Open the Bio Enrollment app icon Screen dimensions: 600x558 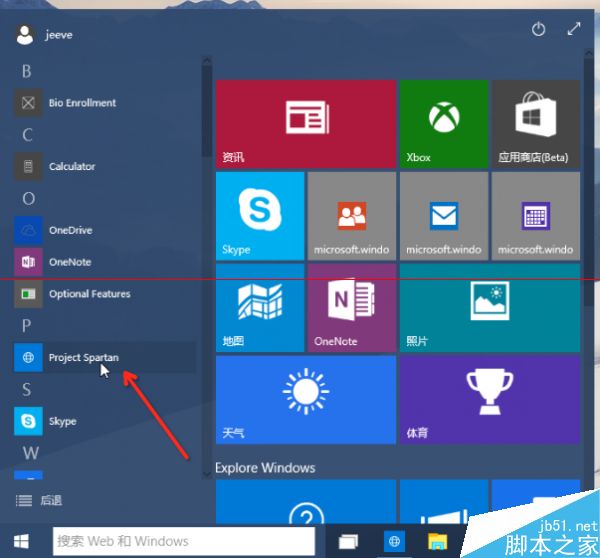[x=28, y=103]
